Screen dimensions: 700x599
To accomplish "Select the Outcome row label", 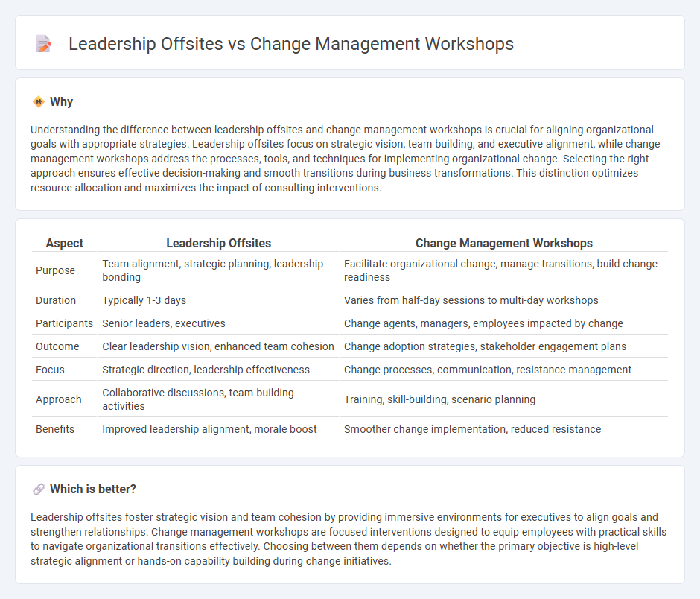I will click(57, 346).
